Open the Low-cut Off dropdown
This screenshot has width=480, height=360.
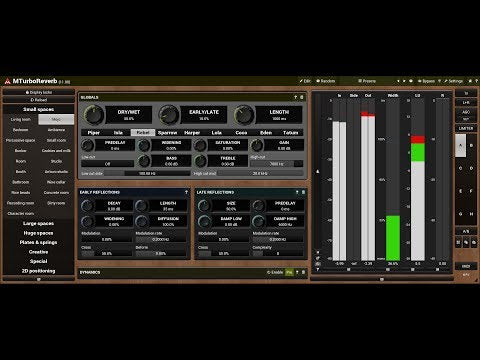(x=108, y=164)
